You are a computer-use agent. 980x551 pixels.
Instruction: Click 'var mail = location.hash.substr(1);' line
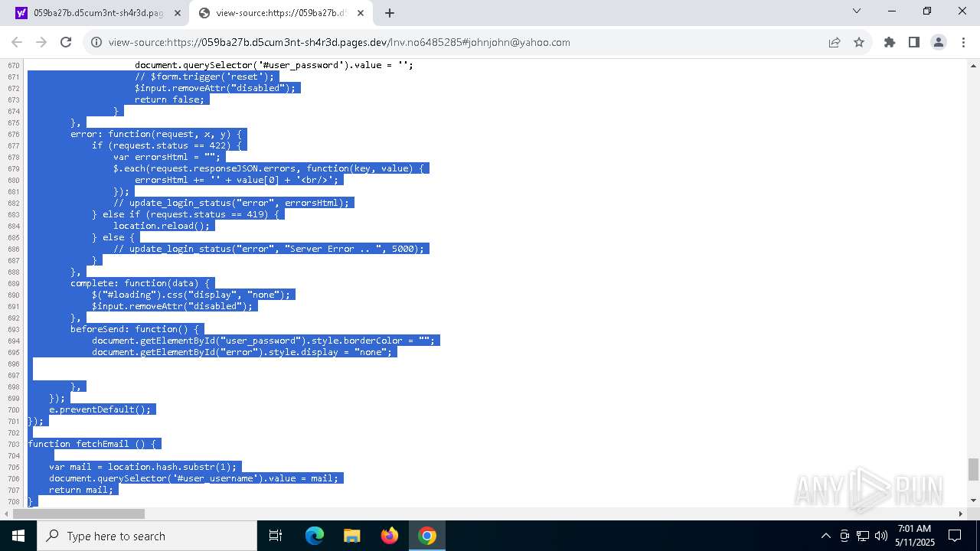click(x=143, y=467)
